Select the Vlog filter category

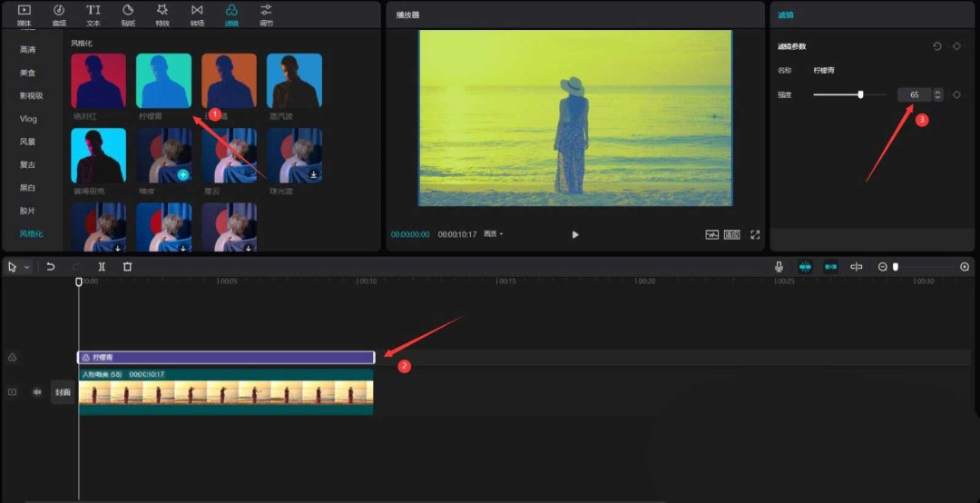point(28,119)
